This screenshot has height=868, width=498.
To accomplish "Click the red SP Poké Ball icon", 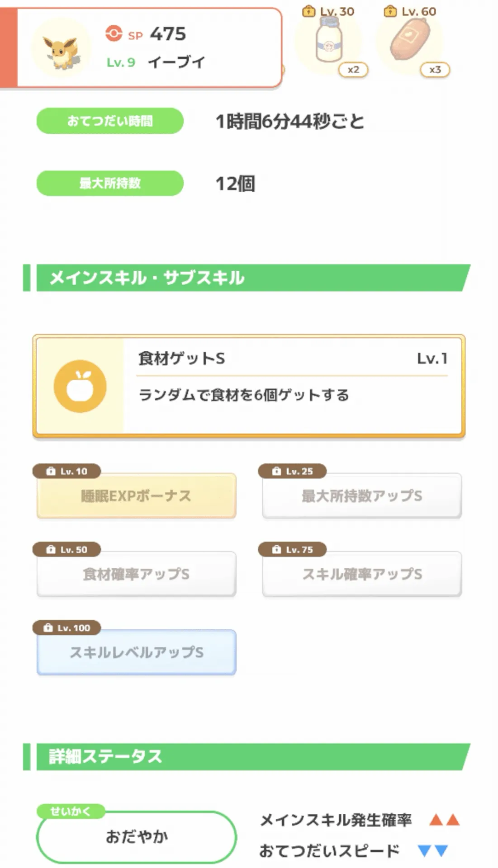I will (x=114, y=33).
